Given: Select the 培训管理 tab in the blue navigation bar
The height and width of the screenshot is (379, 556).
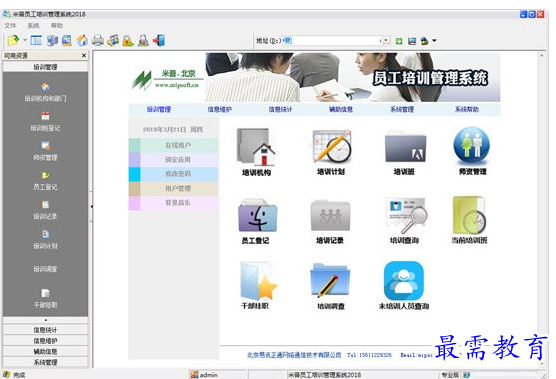Looking at the screenshot, I should click(x=159, y=110).
